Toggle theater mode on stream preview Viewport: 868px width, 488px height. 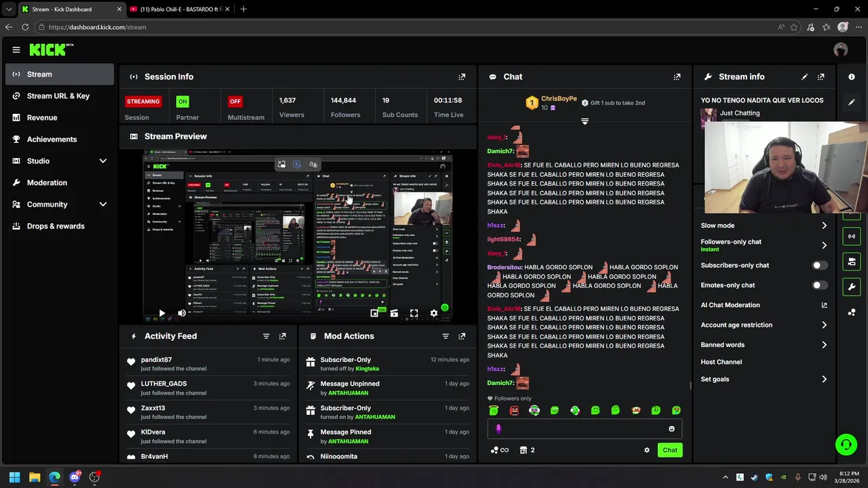tap(394, 313)
